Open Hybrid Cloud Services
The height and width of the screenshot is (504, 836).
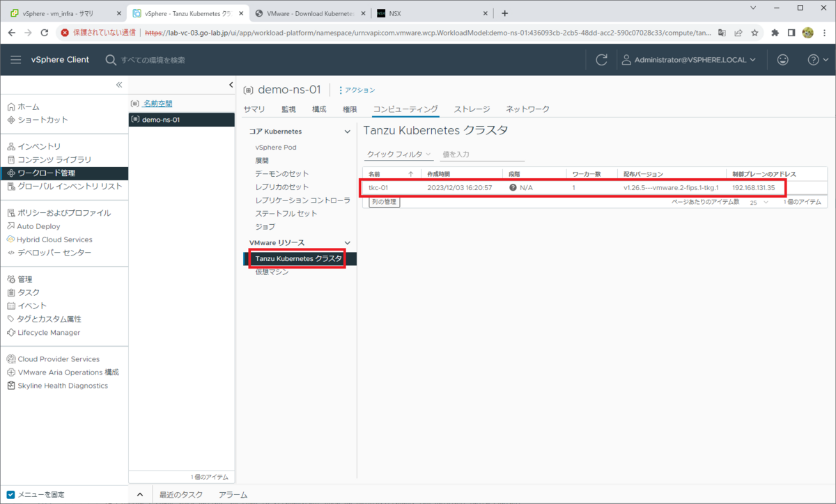click(49, 239)
